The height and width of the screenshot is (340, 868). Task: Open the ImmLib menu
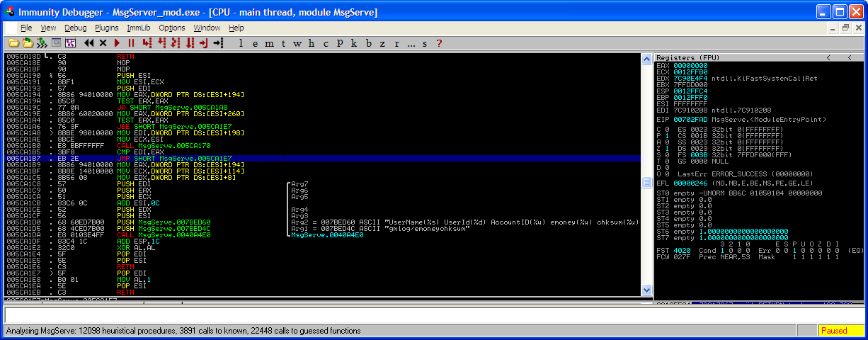click(x=139, y=28)
